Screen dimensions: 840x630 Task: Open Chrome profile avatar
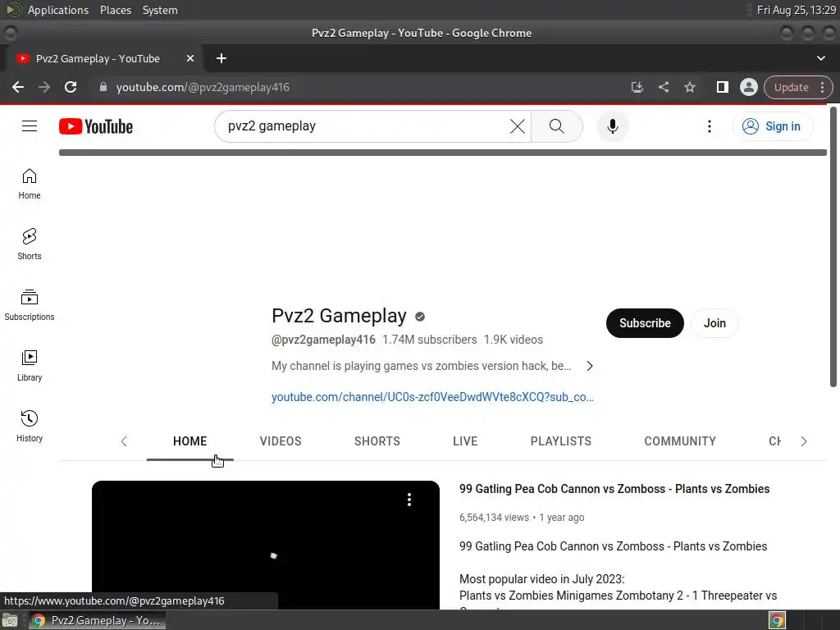748,87
